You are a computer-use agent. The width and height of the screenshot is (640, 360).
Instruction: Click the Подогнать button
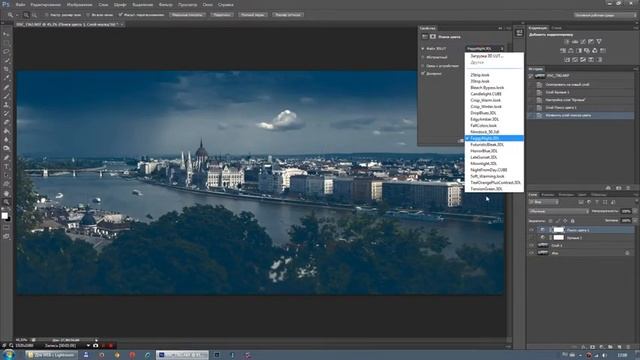coord(222,15)
